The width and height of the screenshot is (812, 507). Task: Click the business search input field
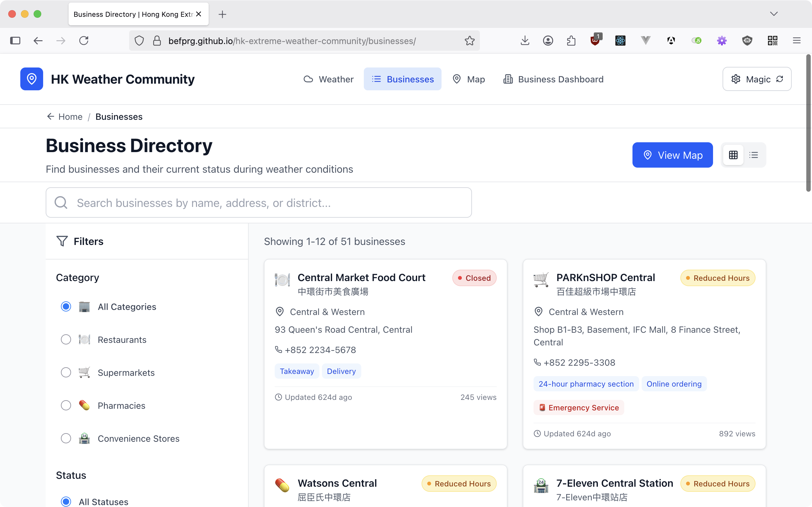coord(259,202)
